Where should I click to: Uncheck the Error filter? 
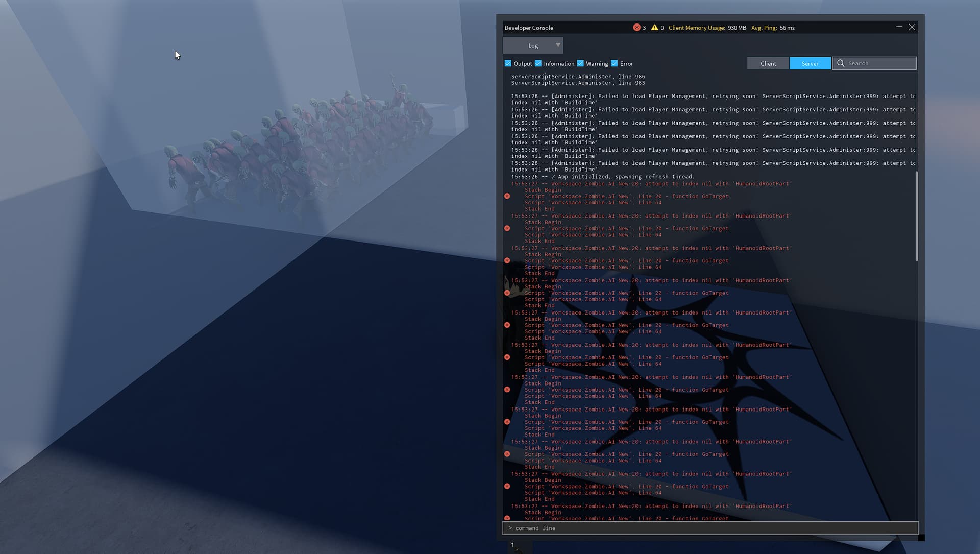(x=614, y=63)
